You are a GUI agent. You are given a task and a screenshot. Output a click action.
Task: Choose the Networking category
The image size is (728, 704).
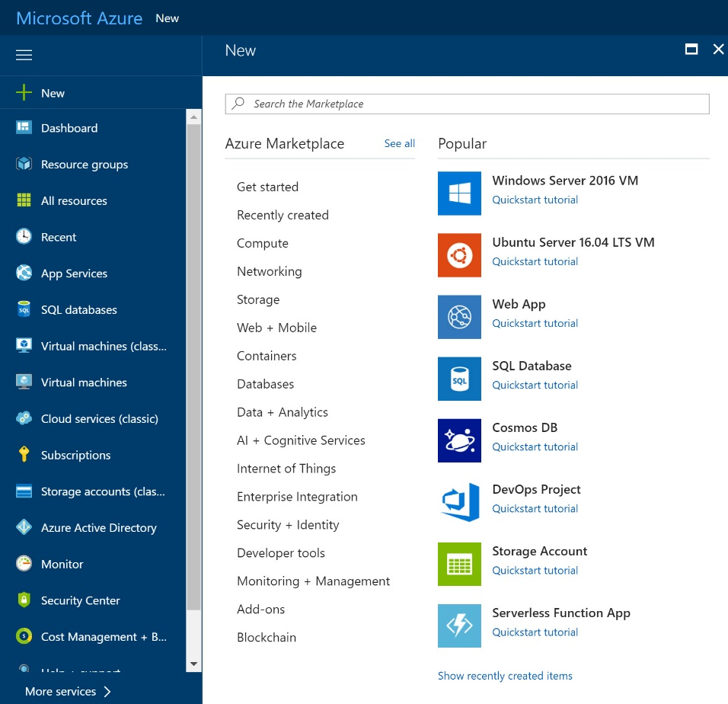[270, 271]
